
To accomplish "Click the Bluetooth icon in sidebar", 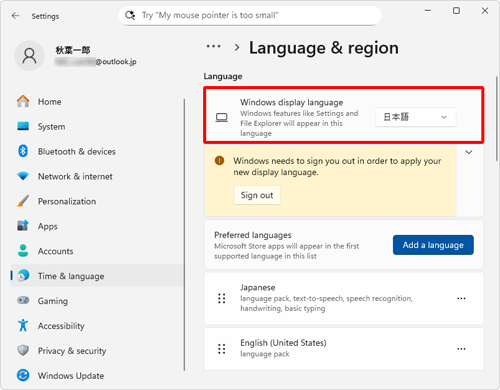I will (x=23, y=151).
